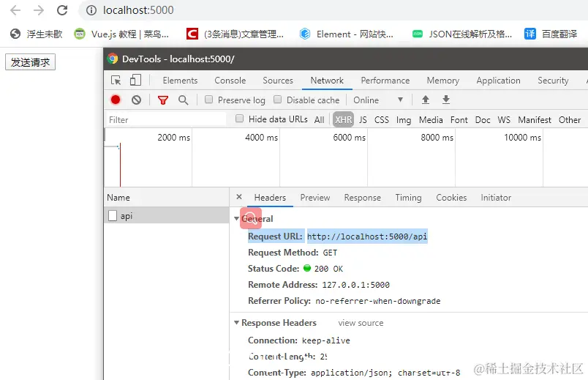Click view source for Response Headers

[361, 323]
